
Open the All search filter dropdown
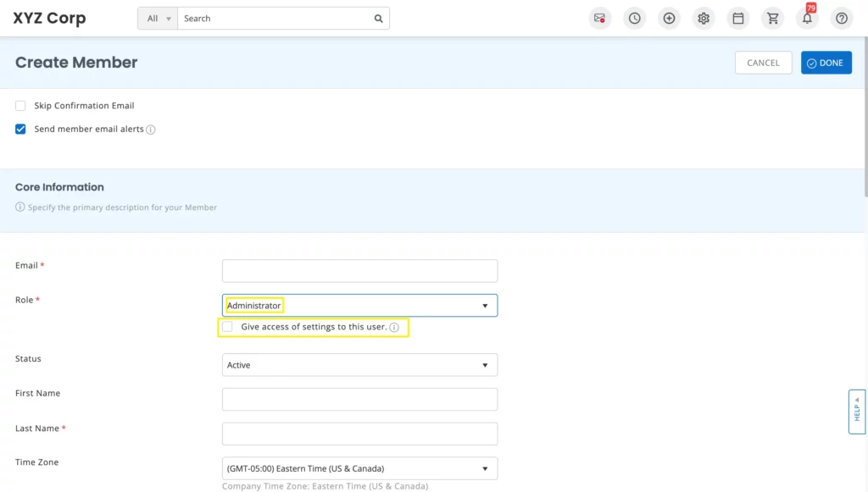(158, 19)
